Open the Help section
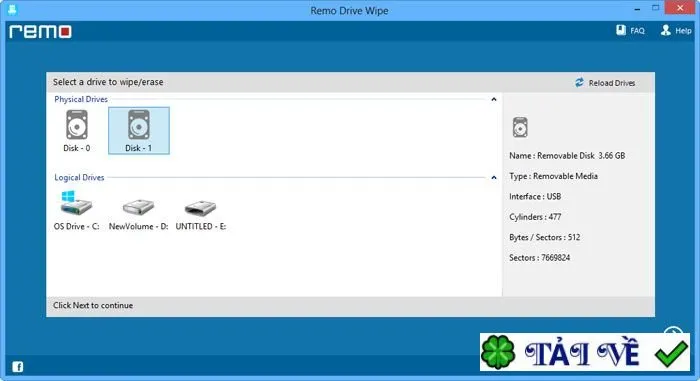This screenshot has width=700, height=381. pos(676,30)
